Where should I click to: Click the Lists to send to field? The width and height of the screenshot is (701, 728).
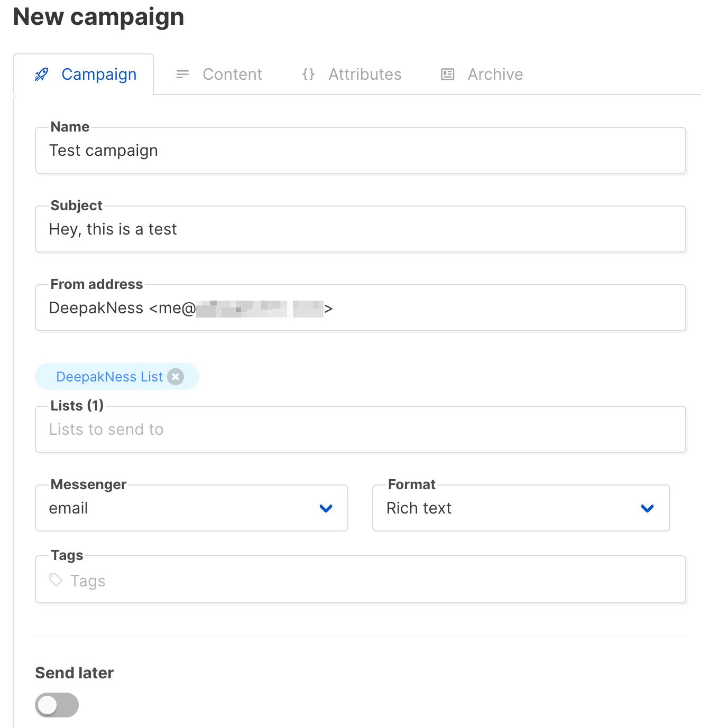pos(361,429)
